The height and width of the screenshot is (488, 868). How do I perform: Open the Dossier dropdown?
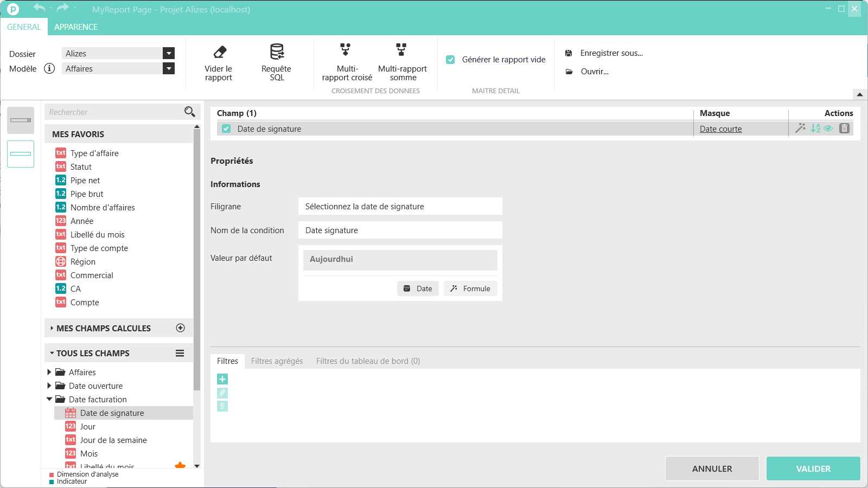pyautogui.click(x=169, y=53)
